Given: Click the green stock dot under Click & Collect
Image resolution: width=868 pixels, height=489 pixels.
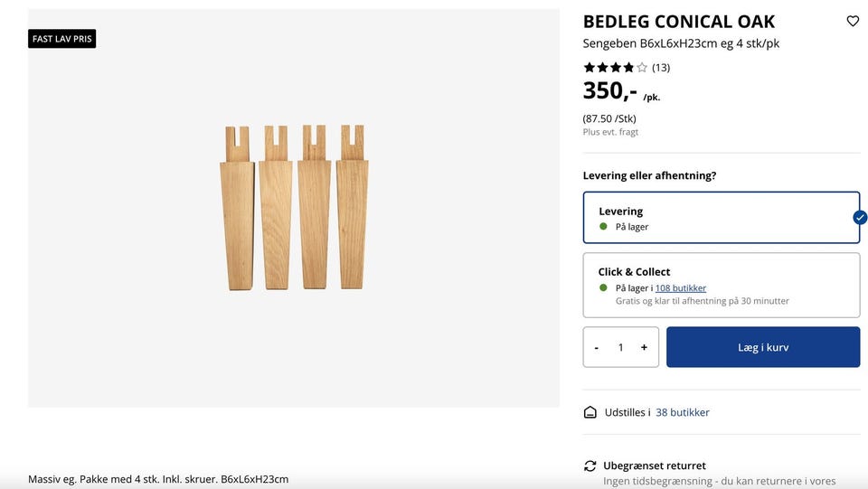Looking at the screenshot, I should pos(604,287).
